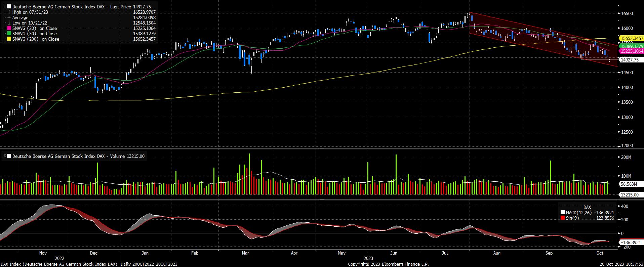Click the 56.563M volume average axis tag

click(x=631, y=184)
